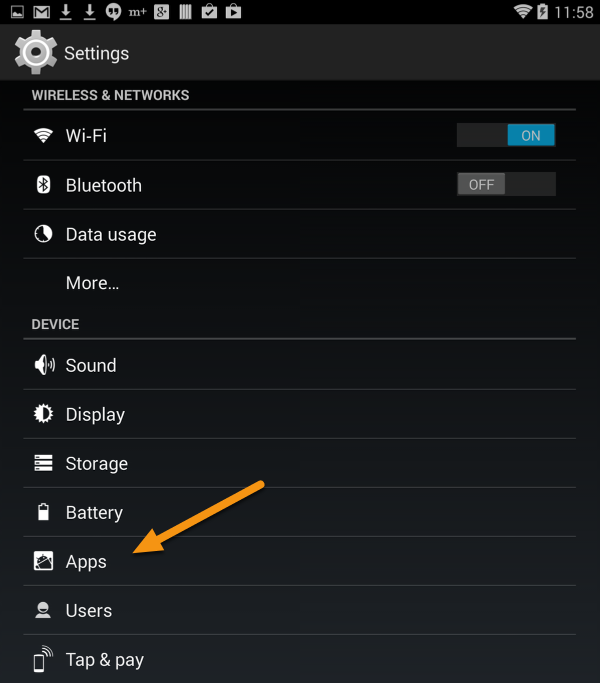The image size is (600, 683).
Task: Tap the Settings gear icon
Action: click(x=36, y=53)
